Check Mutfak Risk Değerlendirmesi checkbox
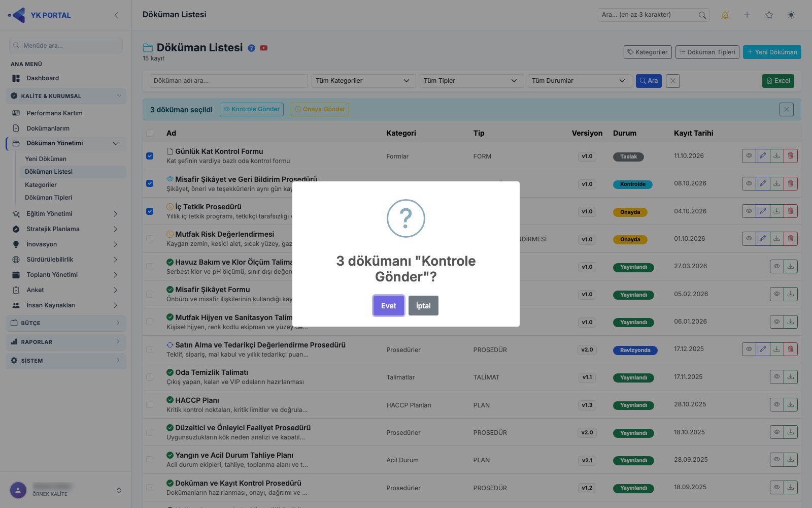The width and height of the screenshot is (812, 508). coord(150,239)
